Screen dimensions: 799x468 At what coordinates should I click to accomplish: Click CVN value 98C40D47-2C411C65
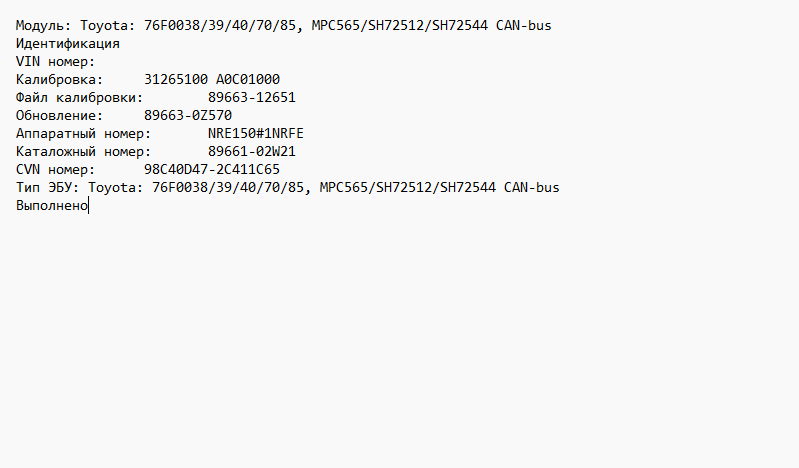click(x=212, y=169)
